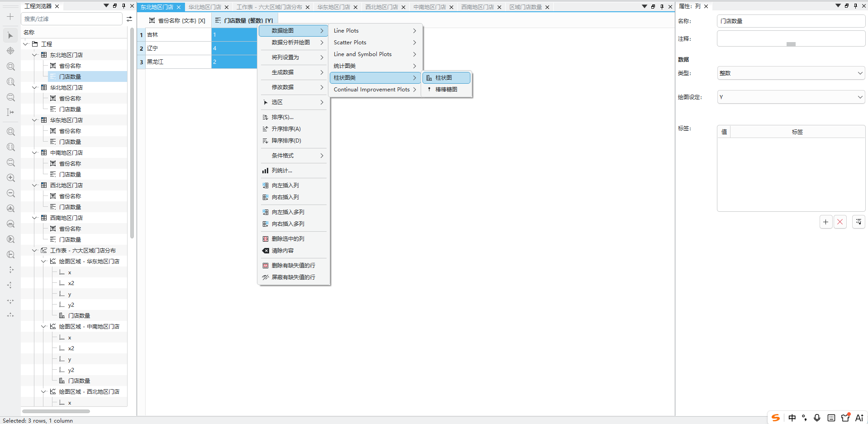The height and width of the screenshot is (424, 868).
Task: Collapse the 华东地区门店 spreadsheet tree node
Action: [34, 120]
